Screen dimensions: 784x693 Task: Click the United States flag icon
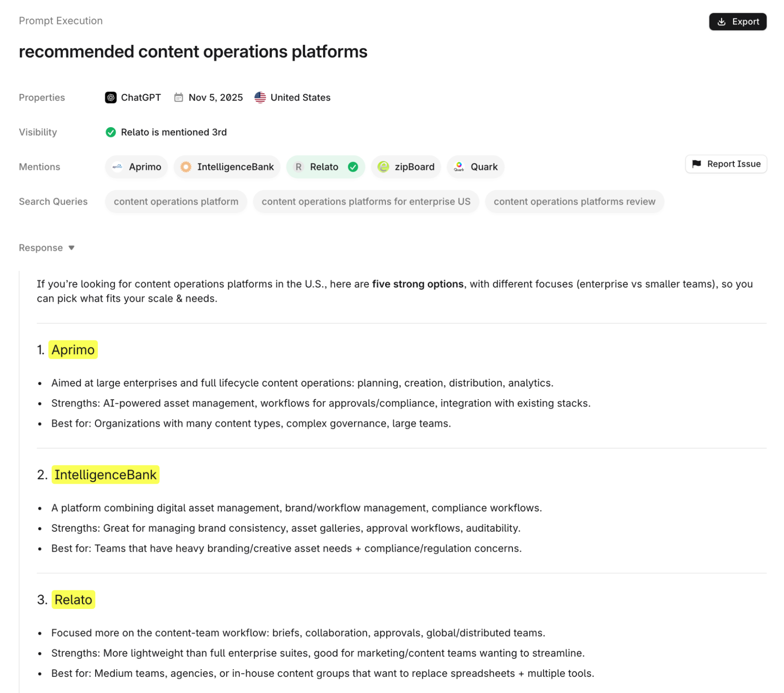[260, 97]
